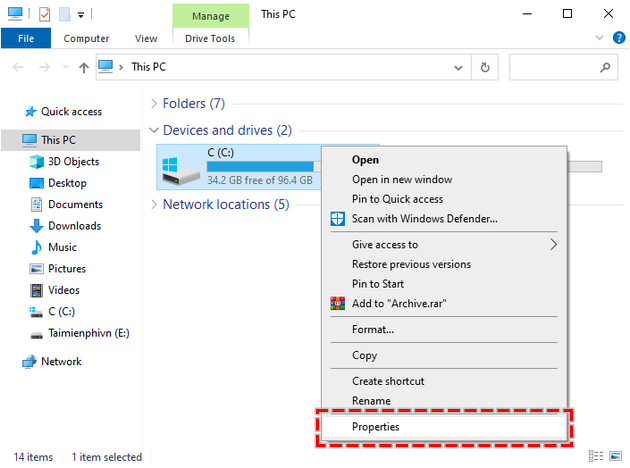Open Properties from the context menu
630x468 pixels.
[x=444, y=427]
